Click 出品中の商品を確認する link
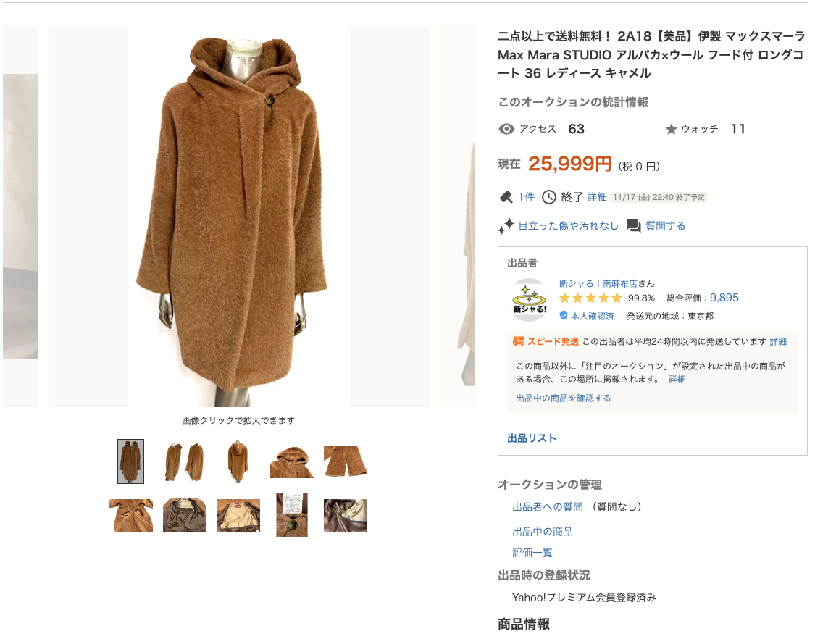This screenshot has height=644, width=815. [x=564, y=398]
